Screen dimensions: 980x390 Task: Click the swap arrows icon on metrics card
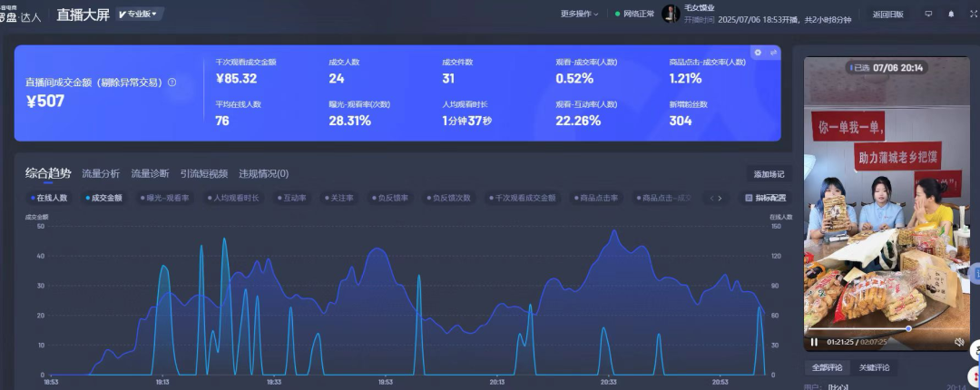point(773,53)
